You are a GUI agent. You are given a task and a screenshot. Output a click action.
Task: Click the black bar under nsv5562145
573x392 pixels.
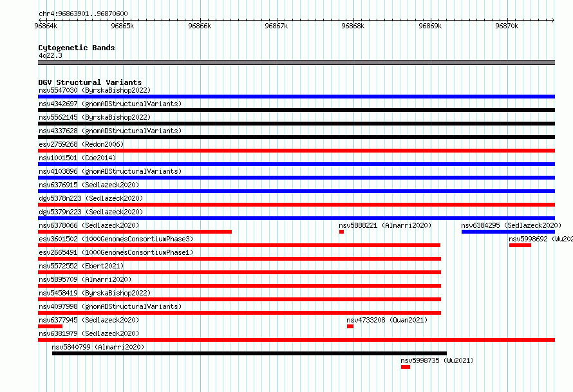point(296,124)
